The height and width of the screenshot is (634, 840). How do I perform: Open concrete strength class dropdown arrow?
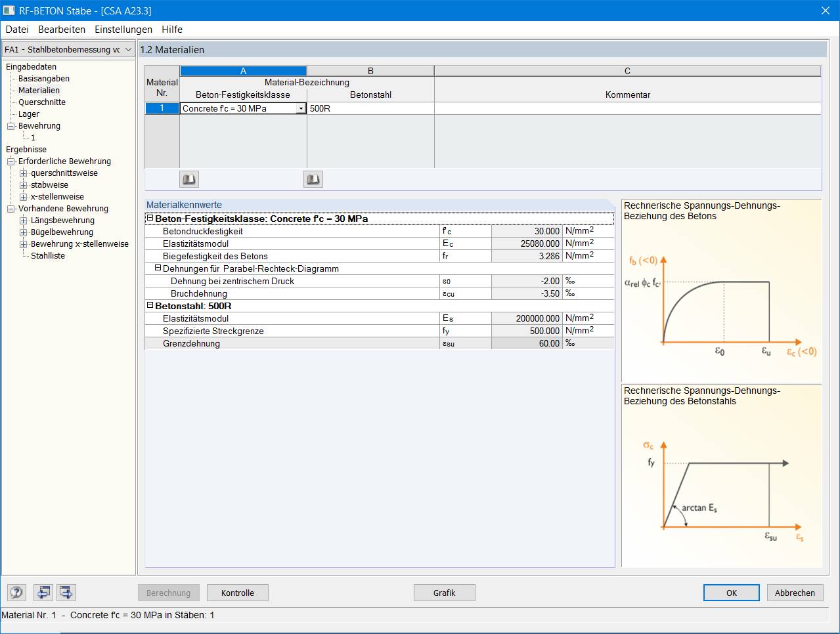tap(301, 109)
